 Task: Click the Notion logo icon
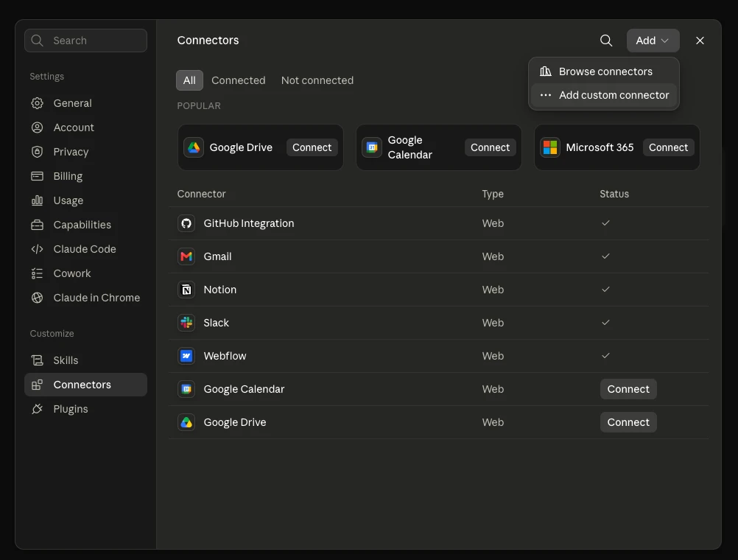click(186, 290)
